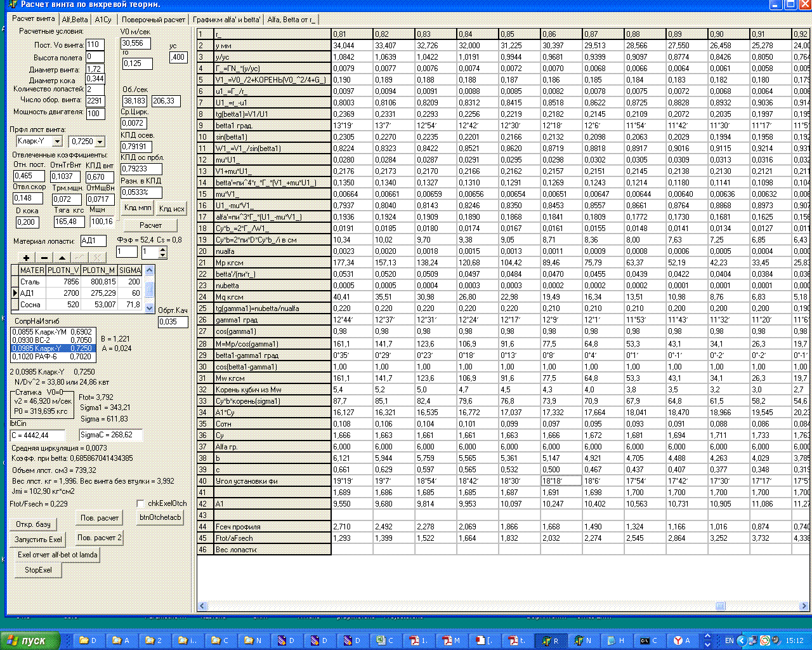Image resolution: width=812 pixels, height=650 pixels.
Task: Enable the chkExelOtch checkbox
Action: (141, 503)
